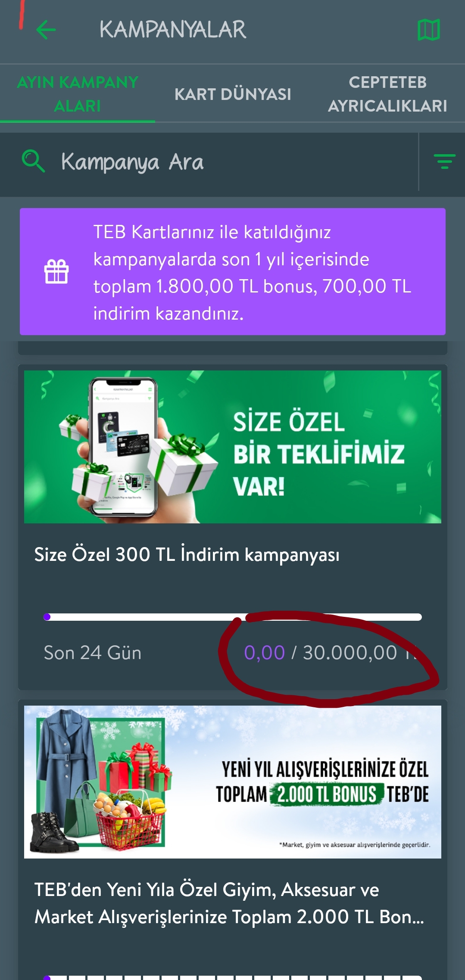The width and height of the screenshot is (465, 980).
Task: Tap the KAMPANYALAR page title
Action: click(173, 30)
